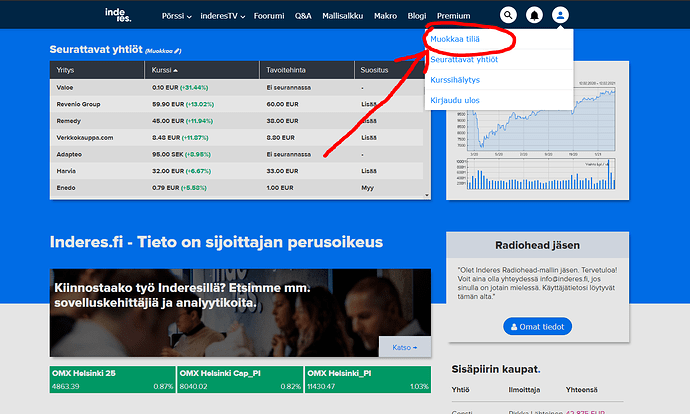The image size is (690, 414).
Task: Click the Premium navigation link
Action: click(453, 16)
